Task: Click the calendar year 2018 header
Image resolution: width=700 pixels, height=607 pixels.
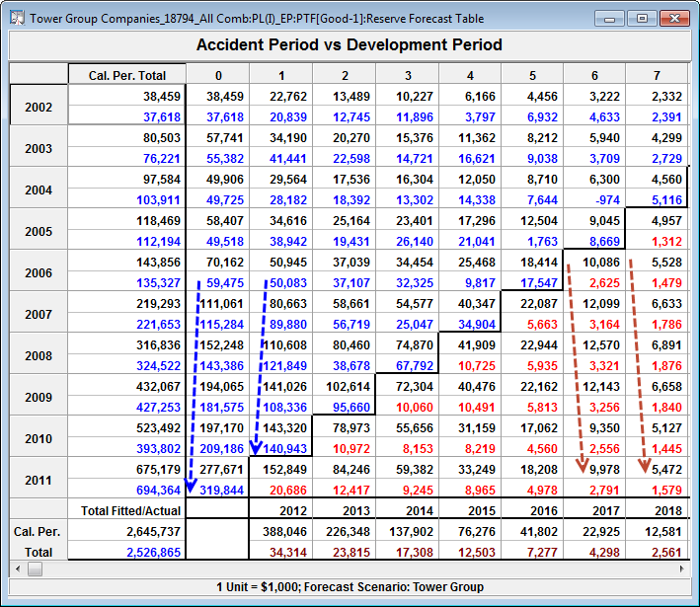Action: pos(657,510)
